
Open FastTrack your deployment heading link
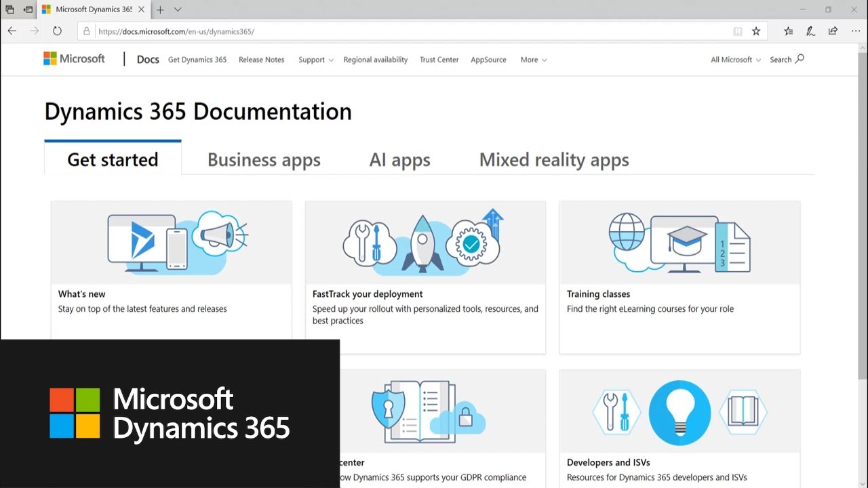[368, 294]
